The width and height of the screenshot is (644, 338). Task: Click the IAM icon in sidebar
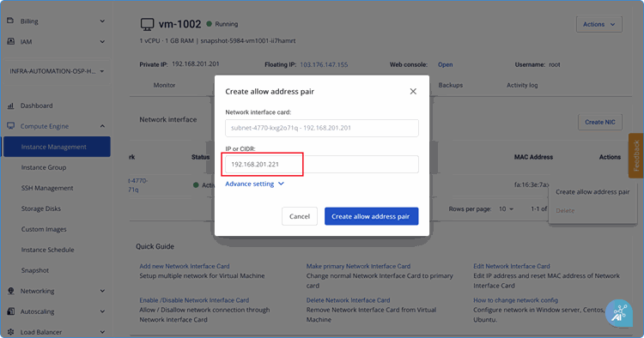[10, 41]
